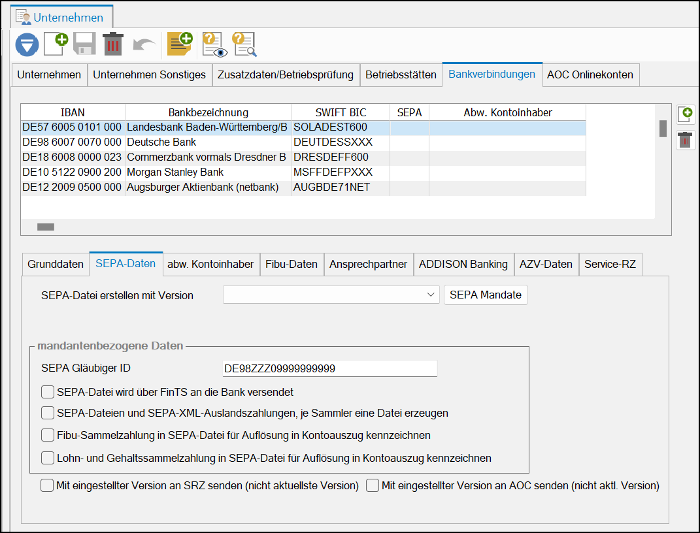This screenshot has height=533, width=700.
Task: Open the Fibu-Daten sub-tab
Action: tap(292, 264)
